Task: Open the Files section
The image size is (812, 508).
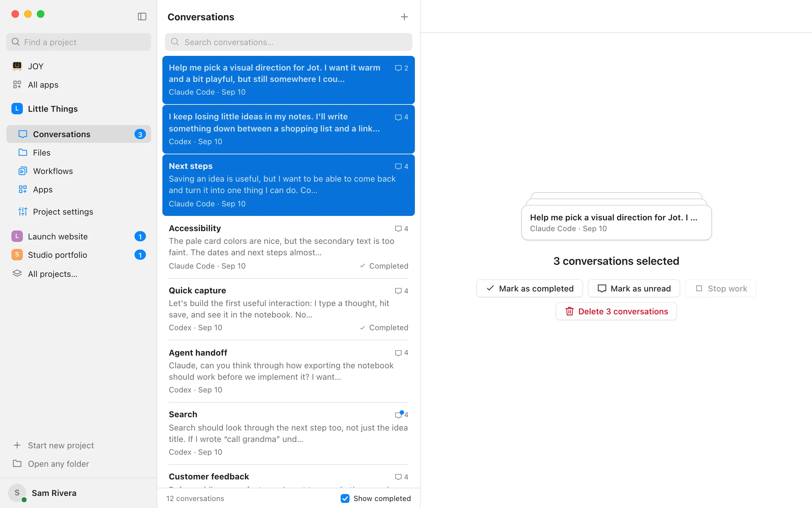Action: pyautogui.click(x=79, y=152)
